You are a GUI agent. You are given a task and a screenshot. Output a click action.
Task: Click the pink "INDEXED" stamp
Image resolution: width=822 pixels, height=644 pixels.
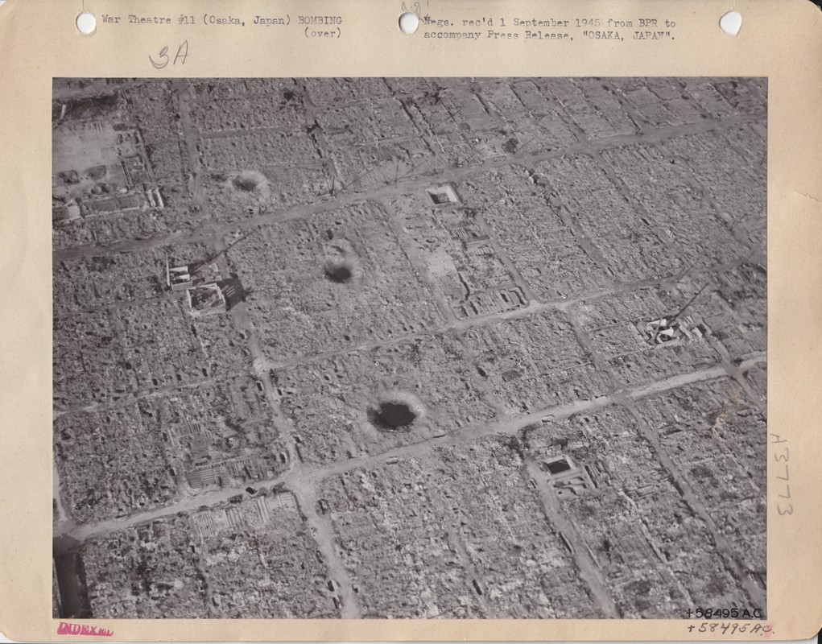[x=85, y=629]
